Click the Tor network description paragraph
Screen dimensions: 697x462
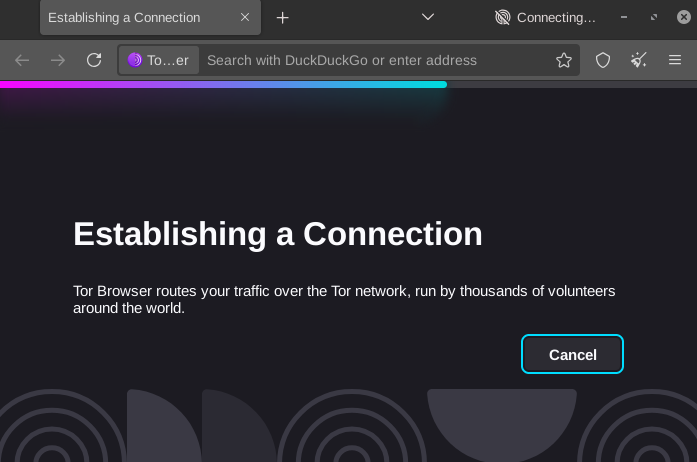344,299
